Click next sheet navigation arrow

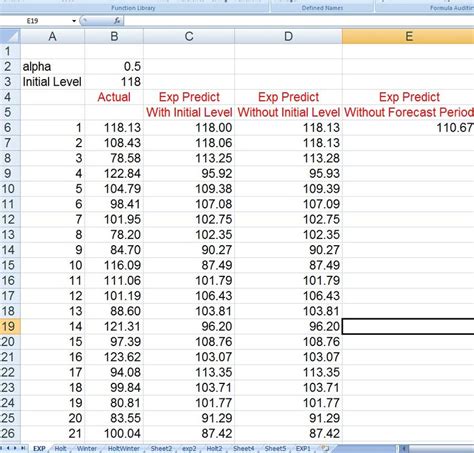click(x=15, y=448)
